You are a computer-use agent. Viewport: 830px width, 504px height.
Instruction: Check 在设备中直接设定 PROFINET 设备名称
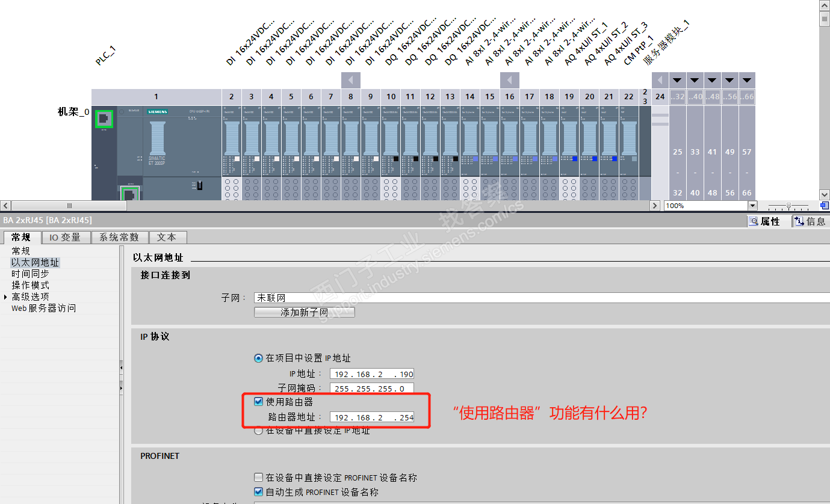pos(258,478)
